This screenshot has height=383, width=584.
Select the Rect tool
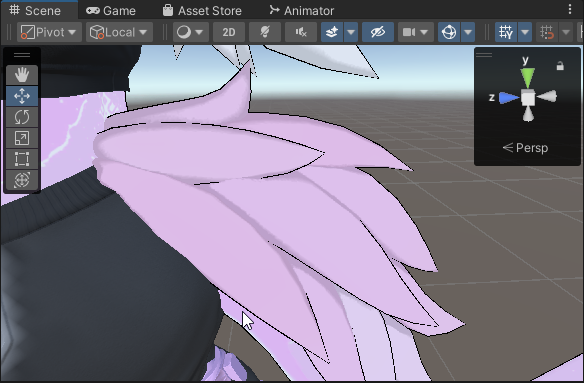[x=22, y=159]
